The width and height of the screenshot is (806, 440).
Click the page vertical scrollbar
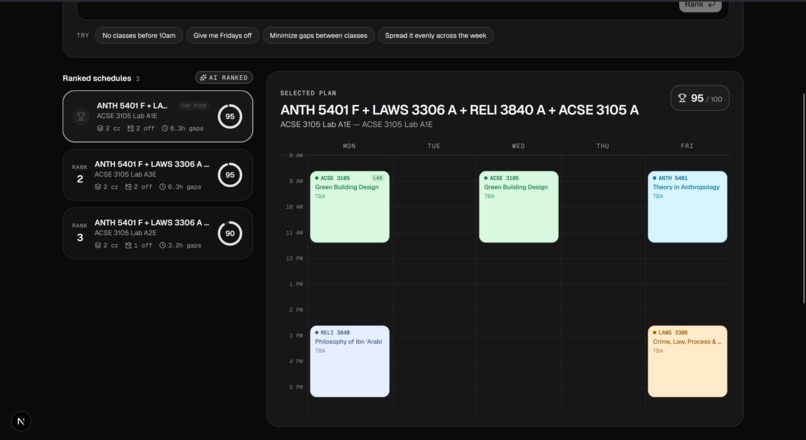(x=803, y=198)
